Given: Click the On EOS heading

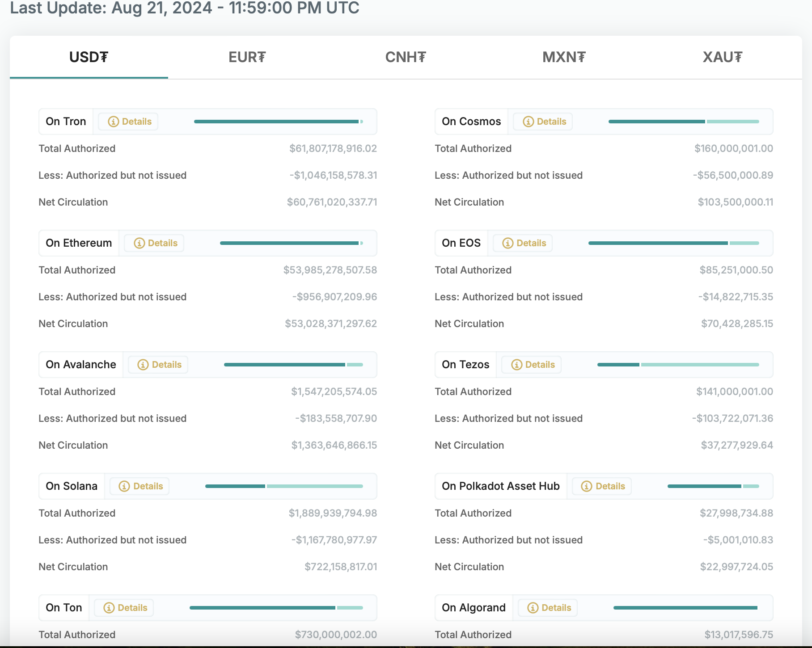Looking at the screenshot, I should [461, 243].
